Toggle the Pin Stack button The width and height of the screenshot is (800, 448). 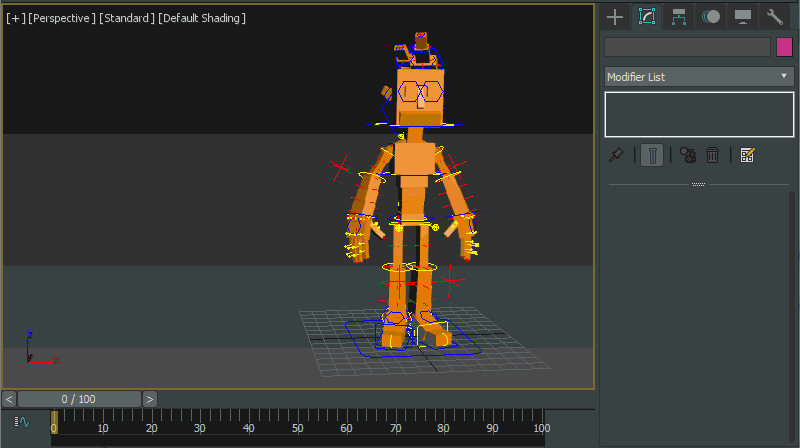(617, 155)
